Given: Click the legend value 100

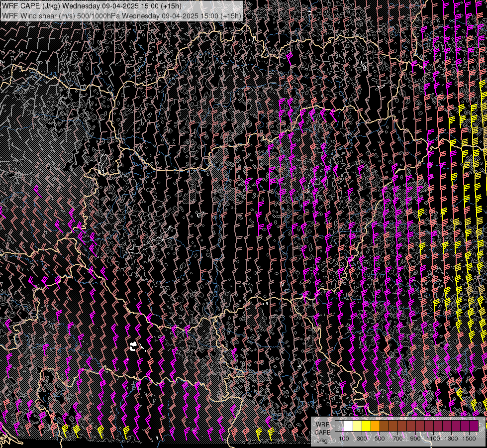Looking at the screenshot, I should click(344, 439).
